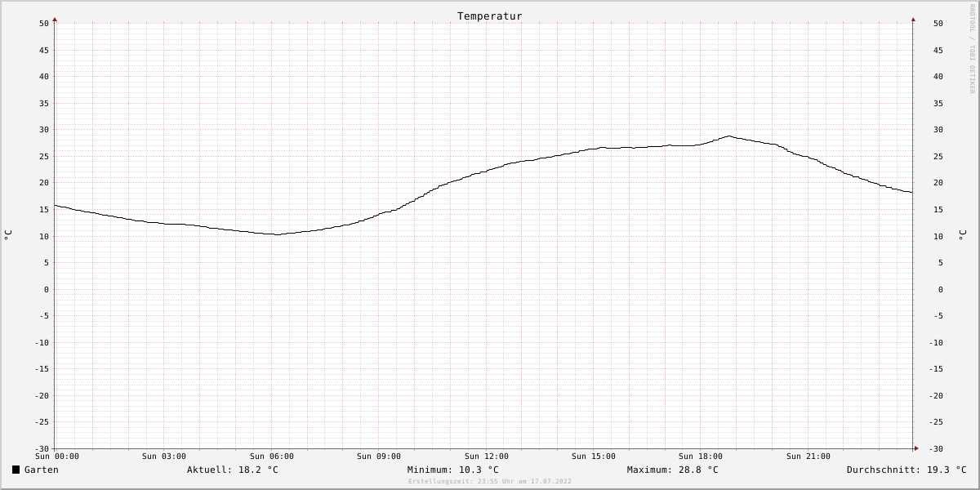Click the right axis °C unit label
Screen dimensions: 980x490
pyautogui.click(x=962, y=235)
